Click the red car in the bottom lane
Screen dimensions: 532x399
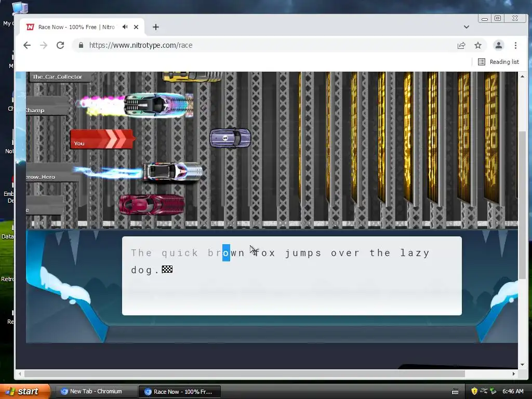[152, 205]
